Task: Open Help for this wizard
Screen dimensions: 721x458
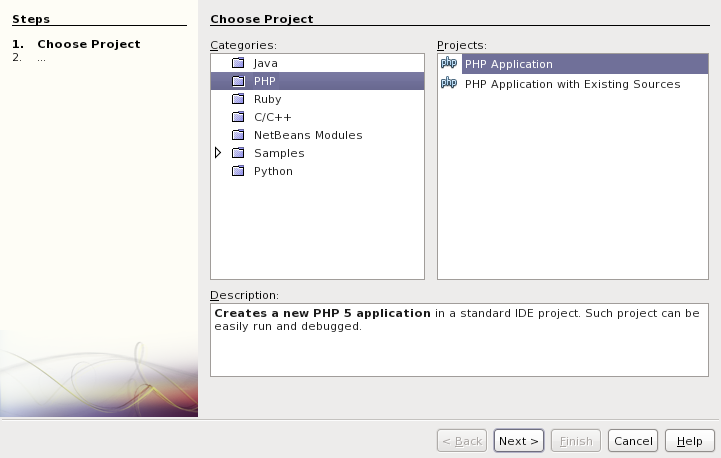Action: pos(689,441)
